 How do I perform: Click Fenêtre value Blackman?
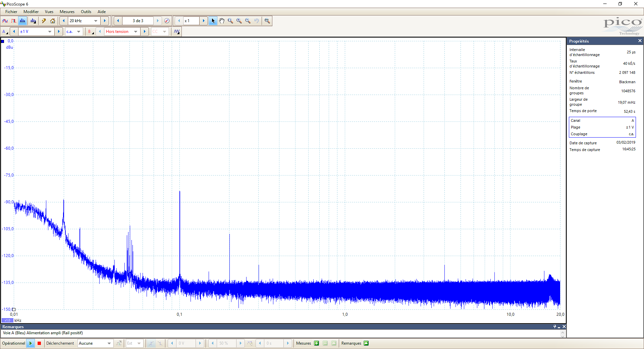627,82
